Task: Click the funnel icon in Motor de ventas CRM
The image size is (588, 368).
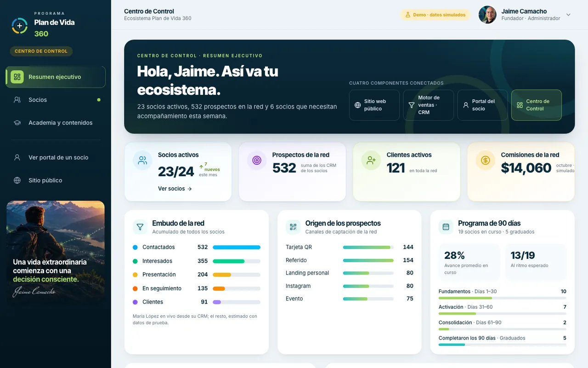Action: 412,105
